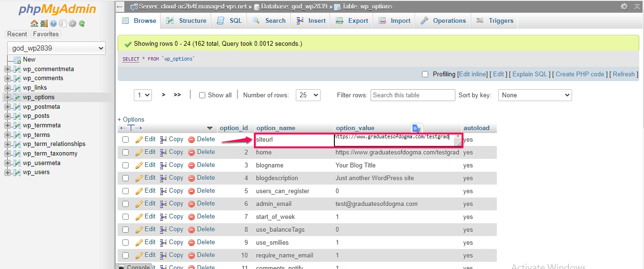Image resolution: width=644 pixels, height=269 pixels.
Task: Click the Recent button
Action: (17, 34)
